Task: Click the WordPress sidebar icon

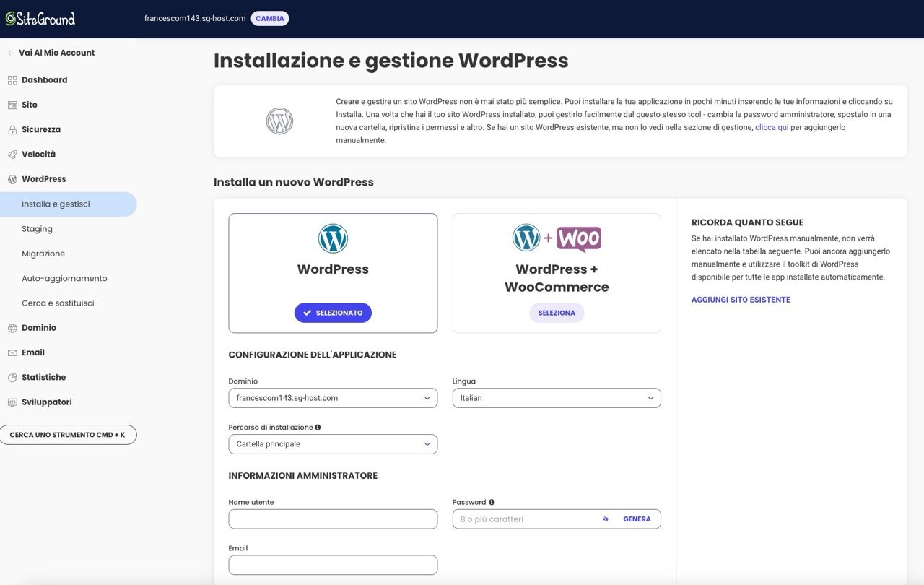Action: 12,179
